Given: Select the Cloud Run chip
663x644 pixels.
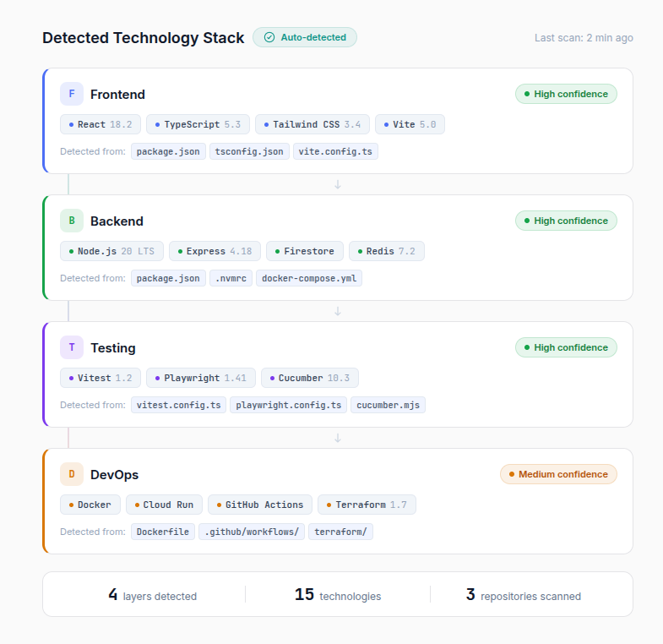Looking at the screenshot, I should [164, 505].
